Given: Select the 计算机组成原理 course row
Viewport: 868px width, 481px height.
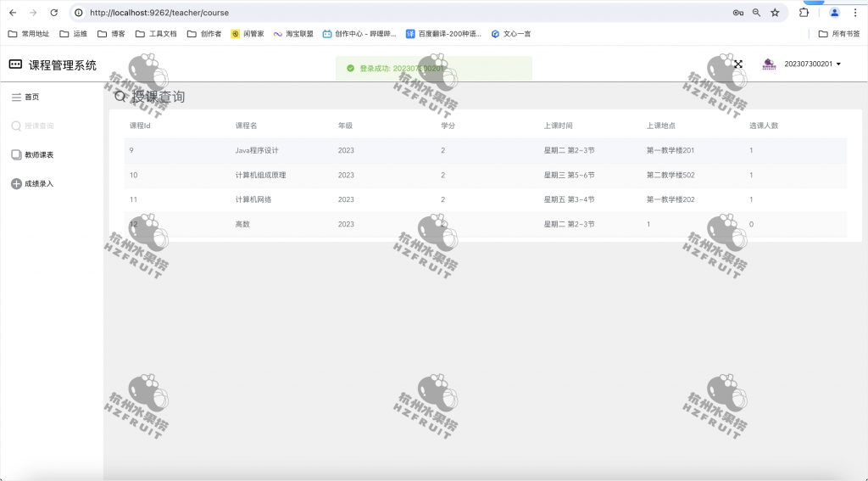Looking at the screenshot, I should click(486, 175).
